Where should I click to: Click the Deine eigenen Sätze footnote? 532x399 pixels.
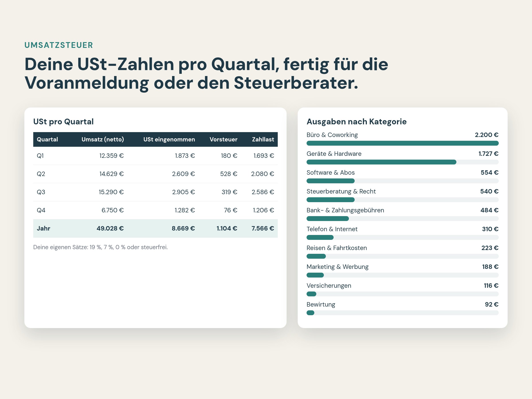click(100, 247)
